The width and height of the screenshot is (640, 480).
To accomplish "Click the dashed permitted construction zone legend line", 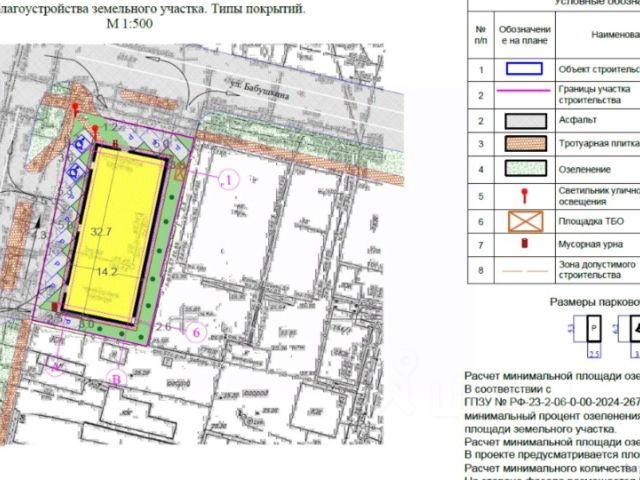I will tap(525, 271).
